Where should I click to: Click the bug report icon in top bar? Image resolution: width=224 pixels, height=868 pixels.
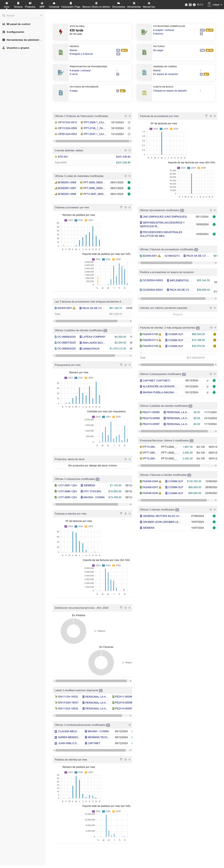(186, 5)
